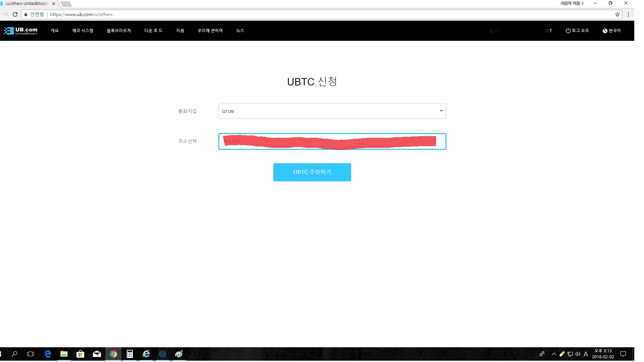Open the 에코 시스템 menu item

point(83,31)
